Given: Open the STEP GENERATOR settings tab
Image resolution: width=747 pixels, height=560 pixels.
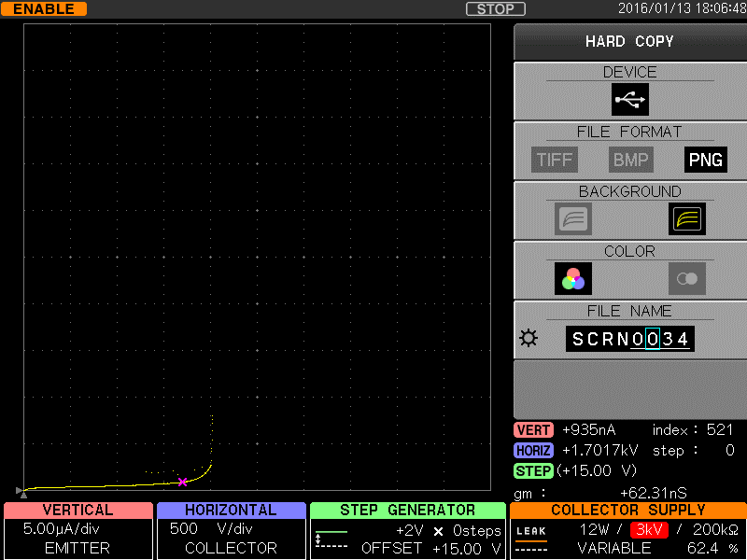Looking at the screenshot, I should (408, 510).
